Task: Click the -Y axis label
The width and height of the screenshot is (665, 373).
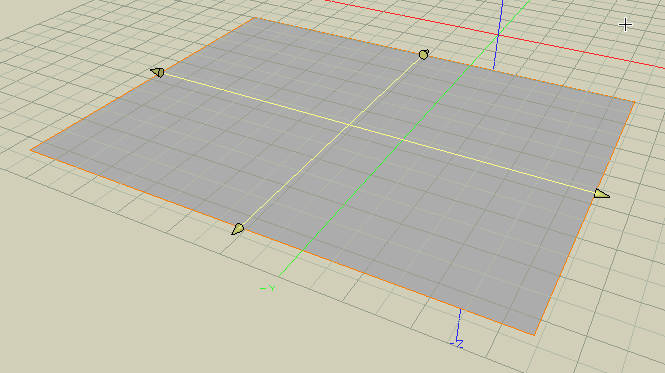Action: tap(268, 288)
